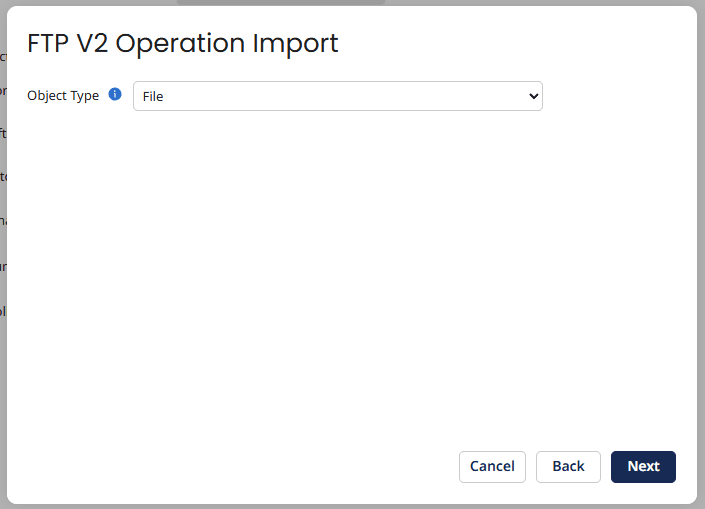Select hidden sidebar item ending in 'to'

pos(3,176)
